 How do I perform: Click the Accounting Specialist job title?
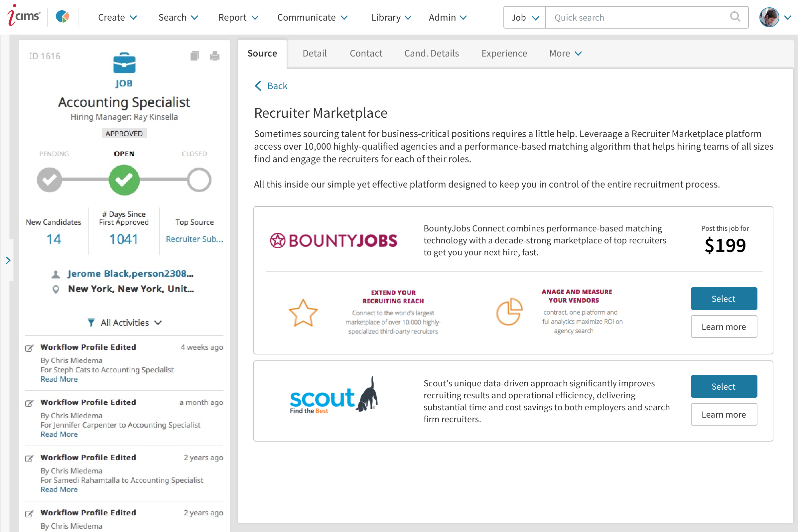(x=124, y=102)
